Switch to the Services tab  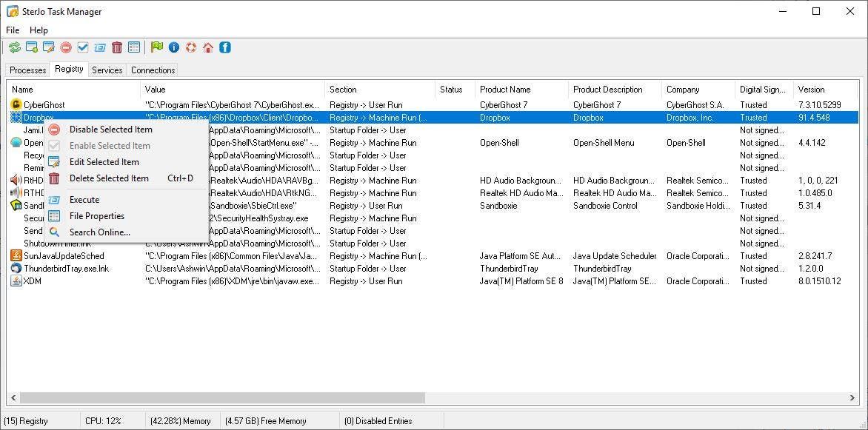pyautogui.click(x=107, y=70)
